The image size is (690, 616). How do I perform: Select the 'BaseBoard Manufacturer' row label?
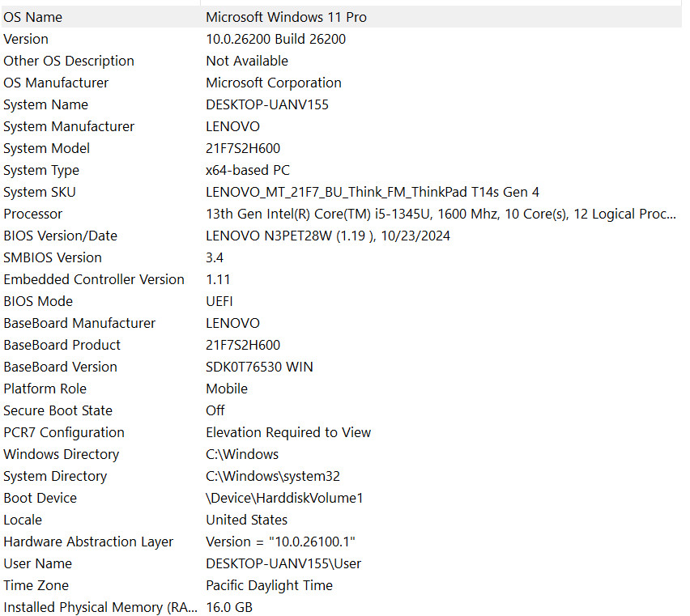[x=79, y=323]
